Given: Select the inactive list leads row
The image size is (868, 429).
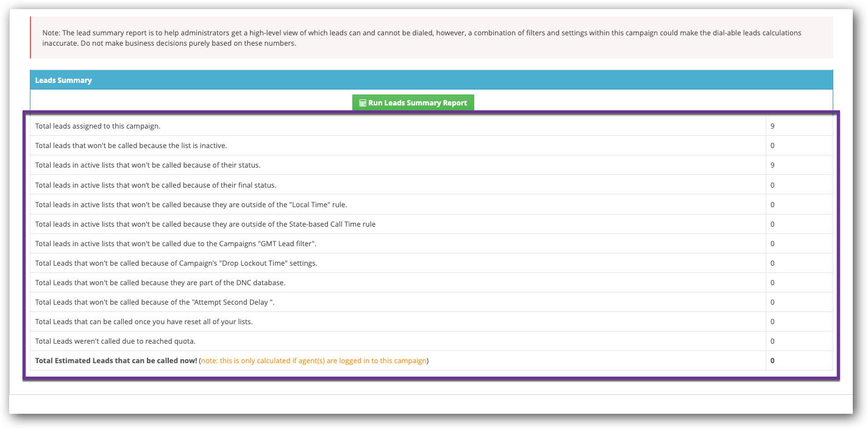Looking at the screenshot, I should tap(244, 145).
